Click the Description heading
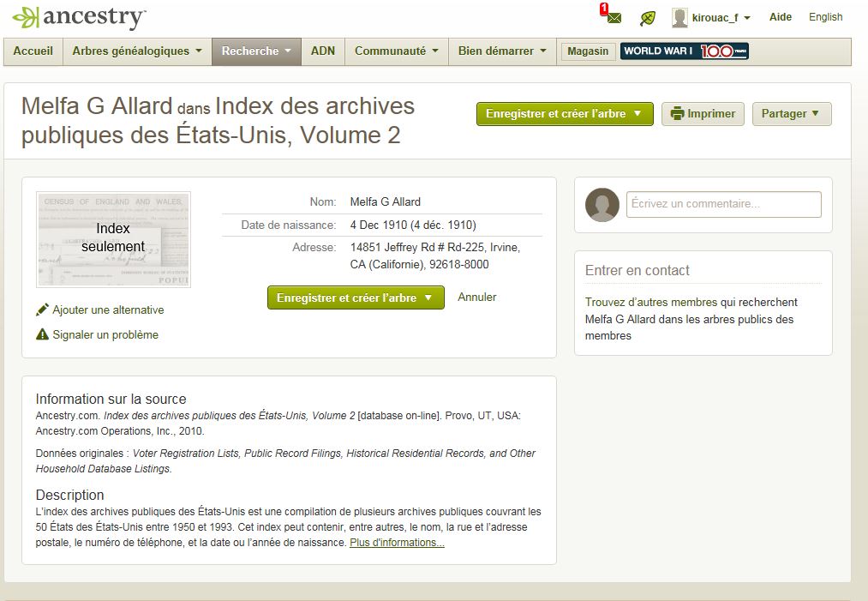Viewport: 868px width, 601px height. point(69,495)
